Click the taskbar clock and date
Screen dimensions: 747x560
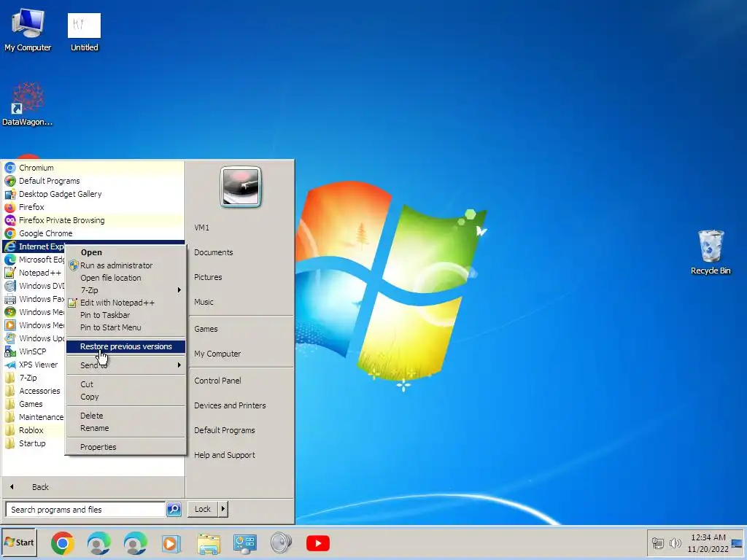click(708, 543)
